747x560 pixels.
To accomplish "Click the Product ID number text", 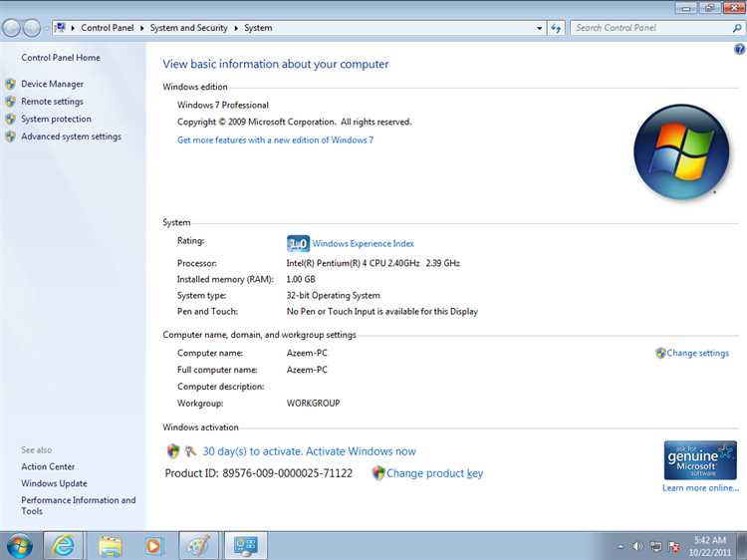I will tap(287, 473).
